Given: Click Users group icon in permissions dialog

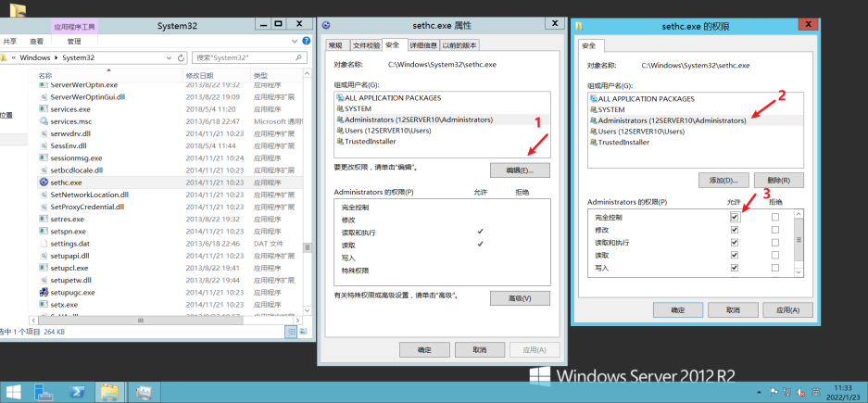Looking at the screenshot, I should click(x=594, y=132).
